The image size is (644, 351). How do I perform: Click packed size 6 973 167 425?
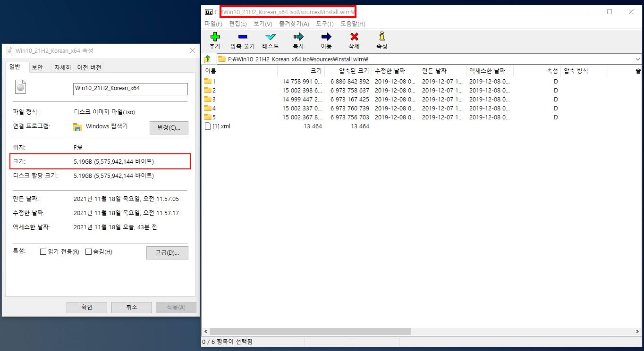[350, 99]
